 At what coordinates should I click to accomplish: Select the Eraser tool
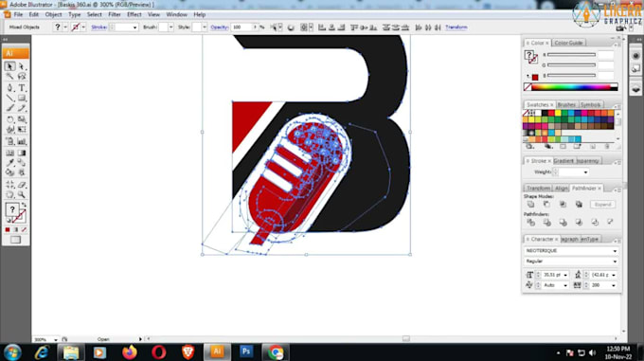22,185
